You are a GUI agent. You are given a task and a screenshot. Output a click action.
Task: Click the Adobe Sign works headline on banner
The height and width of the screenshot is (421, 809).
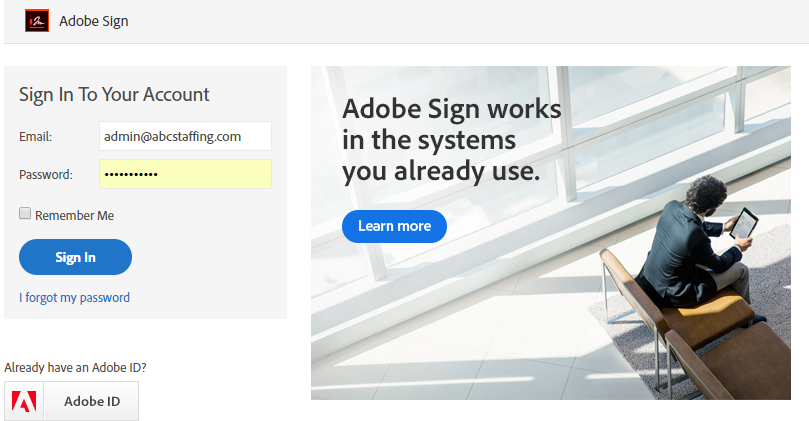click(451, 140)
